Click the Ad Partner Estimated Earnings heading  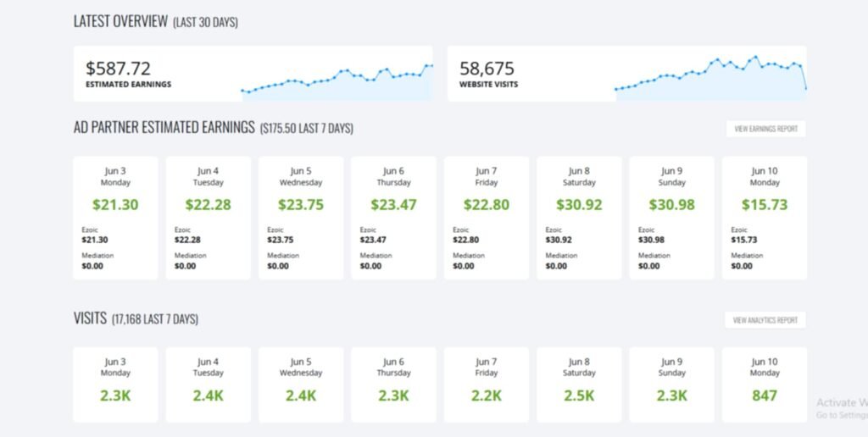[164, 128]
